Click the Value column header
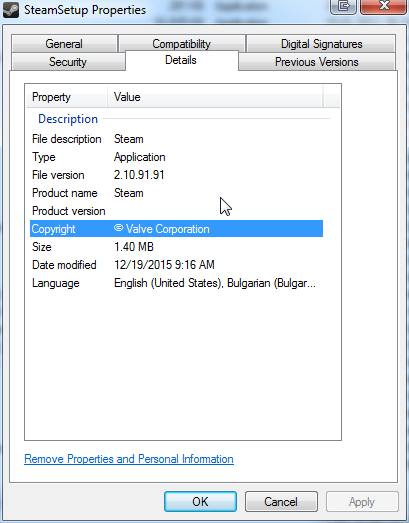 point(215,97)
